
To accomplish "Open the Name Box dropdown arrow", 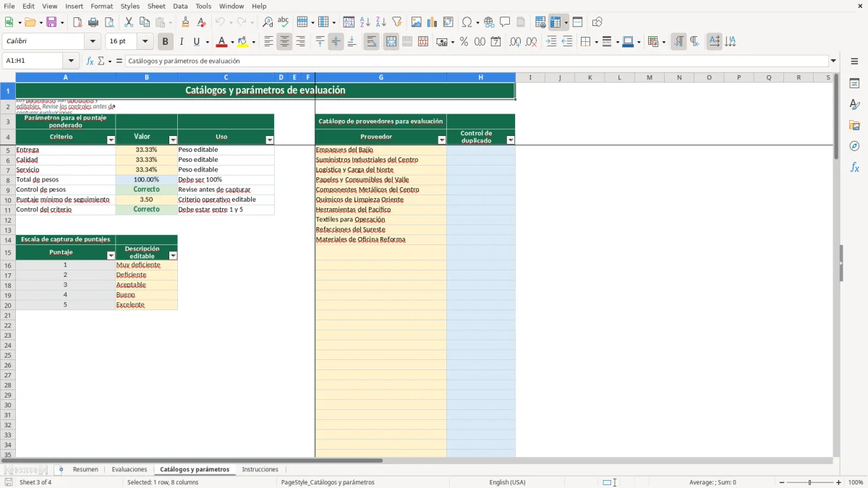I will coord(71,61).
